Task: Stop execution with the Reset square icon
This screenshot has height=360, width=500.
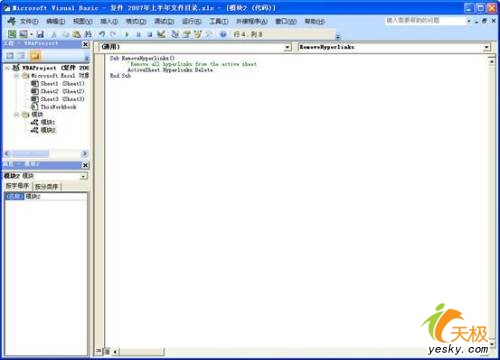Action: (x=150, y=34)
